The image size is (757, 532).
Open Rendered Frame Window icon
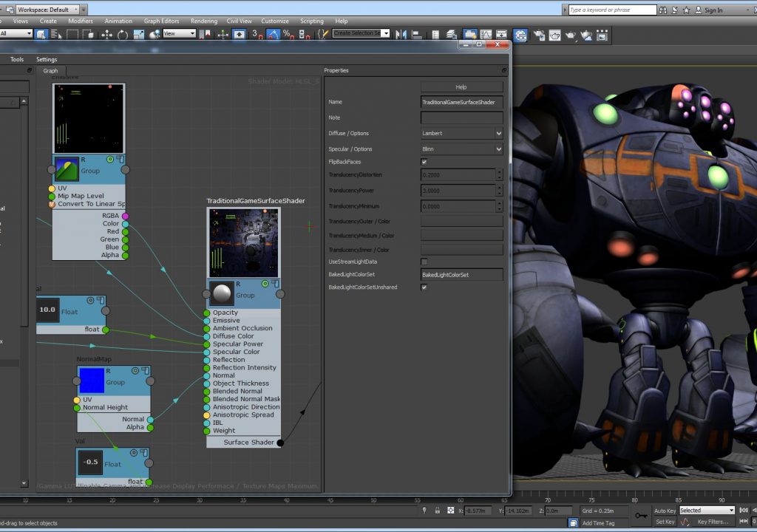[x=554, y=35]
